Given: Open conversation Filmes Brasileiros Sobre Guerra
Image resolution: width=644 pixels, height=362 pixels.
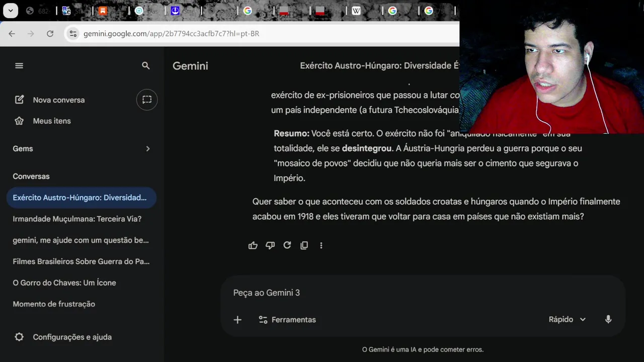Looking at the screenshot, I should point(81,261).
